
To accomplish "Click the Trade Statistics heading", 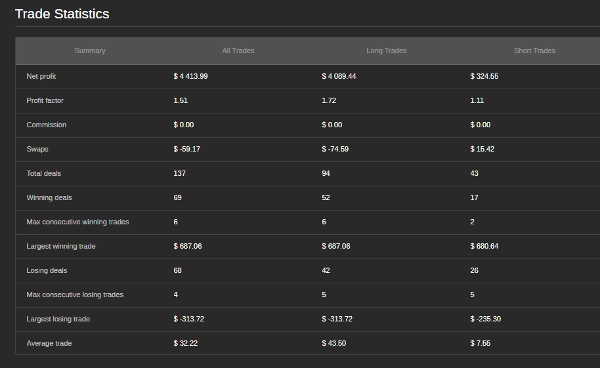I will 62,14.
